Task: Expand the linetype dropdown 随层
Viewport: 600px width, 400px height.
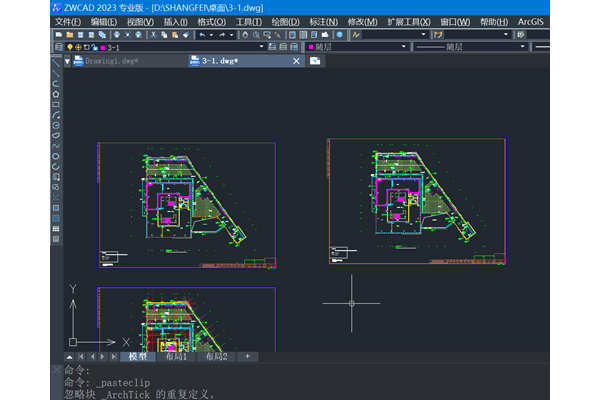Action: (468, 47)
